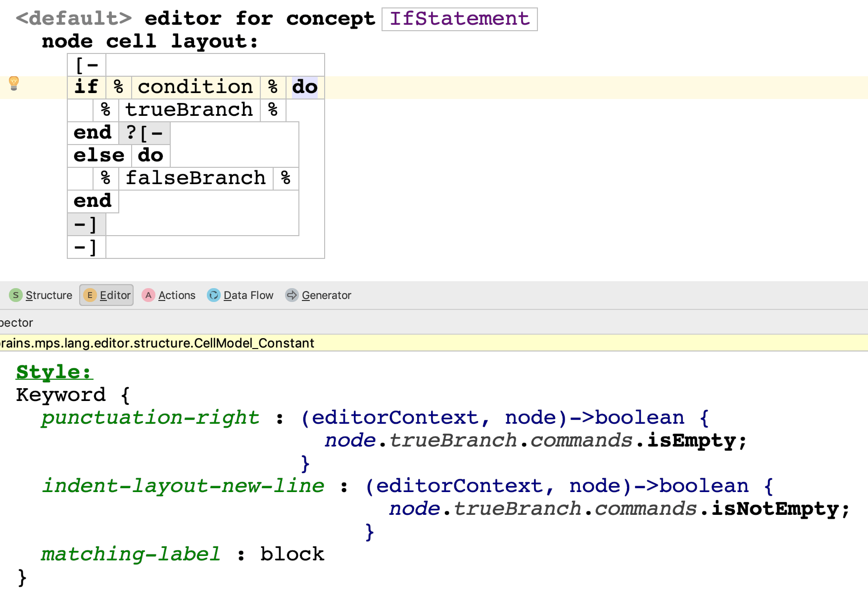Switch to the Structure tab
868x599 pixels.
coord(41,296)
